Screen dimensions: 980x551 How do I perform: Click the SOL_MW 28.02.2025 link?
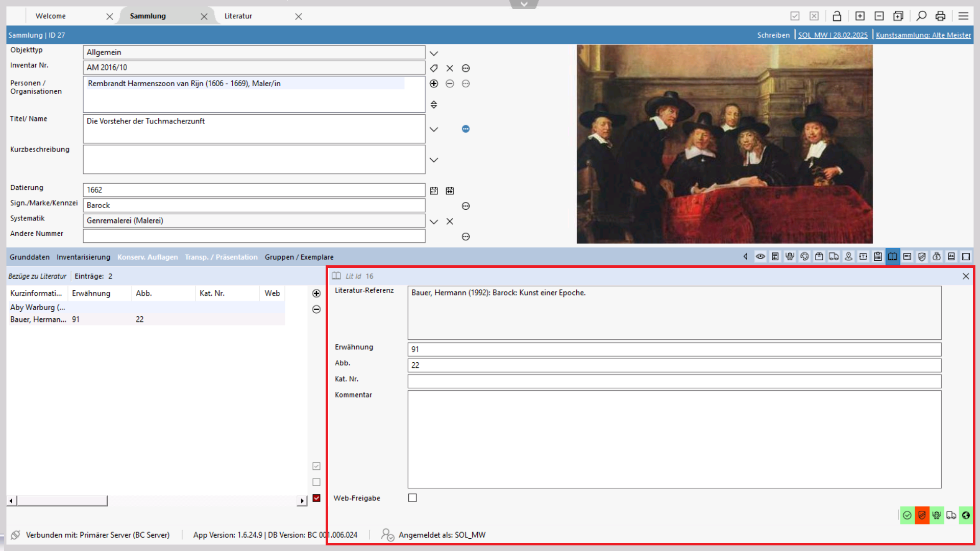pos(832,35)
